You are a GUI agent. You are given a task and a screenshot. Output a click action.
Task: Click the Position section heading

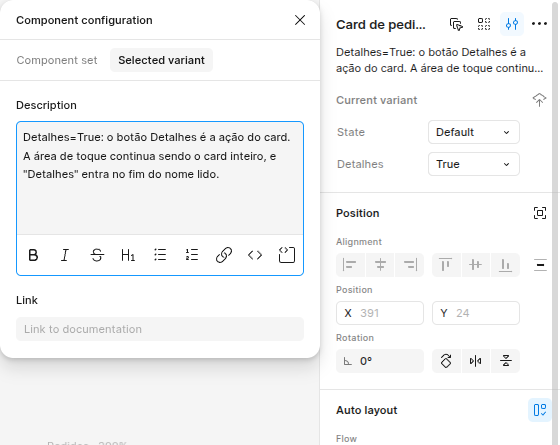(358, 213)
